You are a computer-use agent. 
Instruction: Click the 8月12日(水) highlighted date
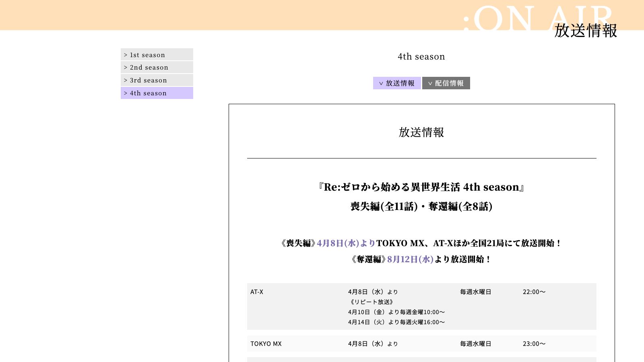[x=410, y=259]
